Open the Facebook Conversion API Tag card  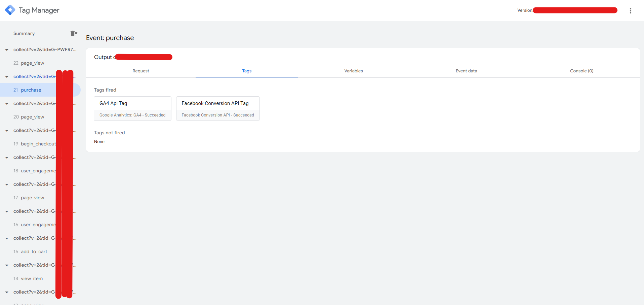pos(218,108)
